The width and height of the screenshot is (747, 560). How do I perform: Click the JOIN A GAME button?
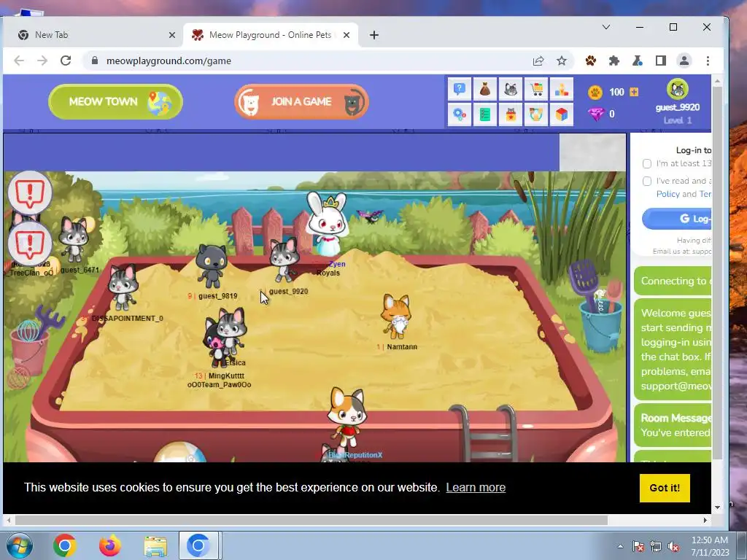click(301, 101)
